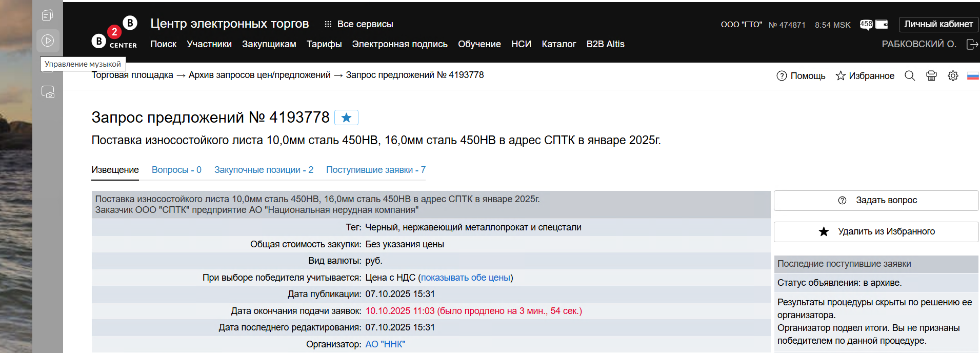Click Удалить из Избранного button
This screenshot has height=353, width=980.
click(876, 232)
